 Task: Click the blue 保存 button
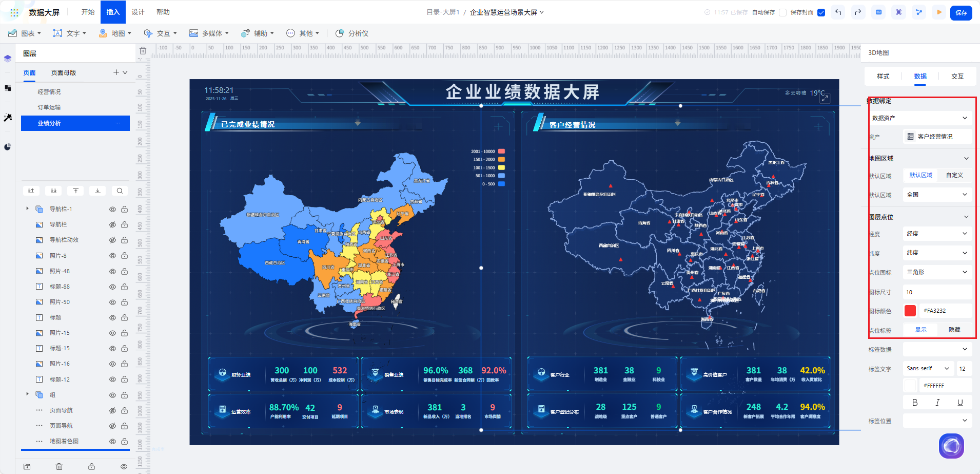(961, 12)
